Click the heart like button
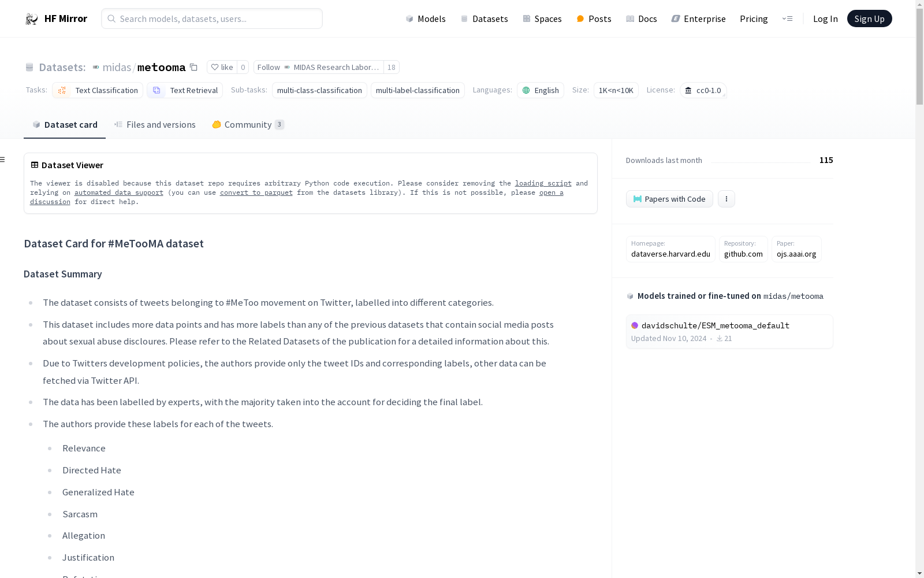This screenshot has width=924, height=578. tap(222, 67)
